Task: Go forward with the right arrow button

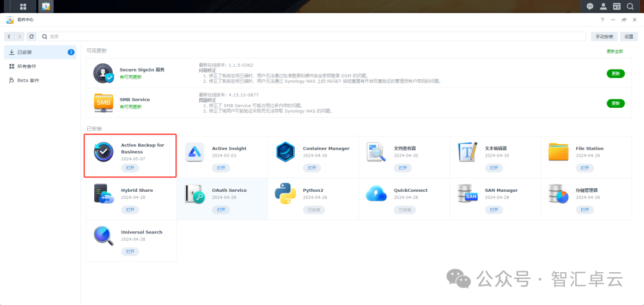Action: [19, 36]
